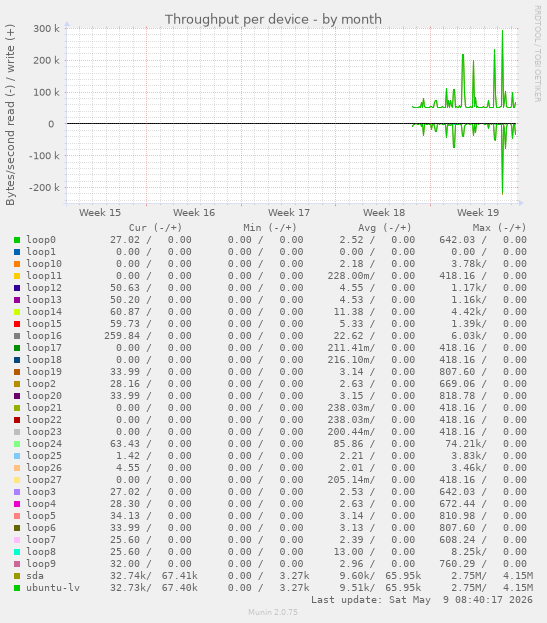
Task: Click the Week 18 axis label
Action: coord(384,213)
